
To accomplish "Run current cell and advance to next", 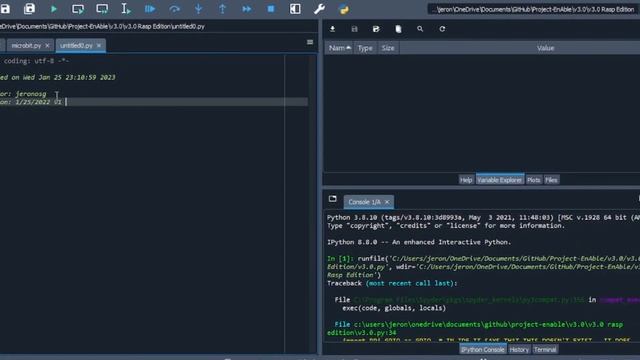I will click(102, 9).
